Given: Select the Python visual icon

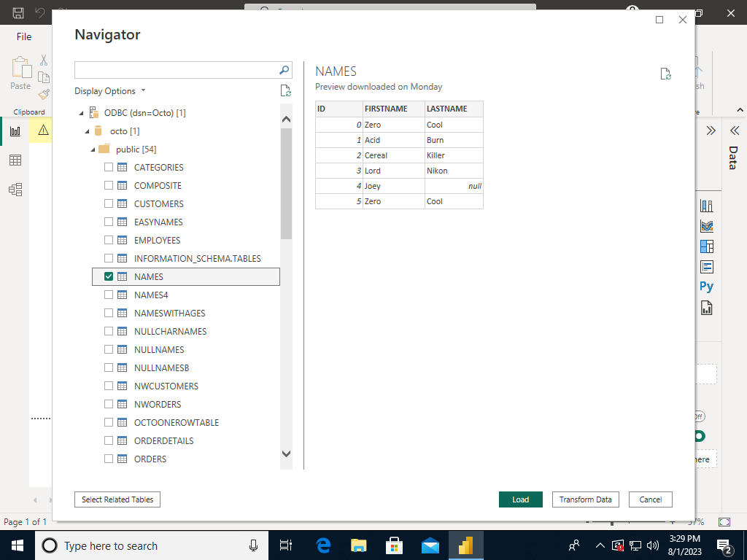Looking at the screenshot, I should click(x=705, y=286).
